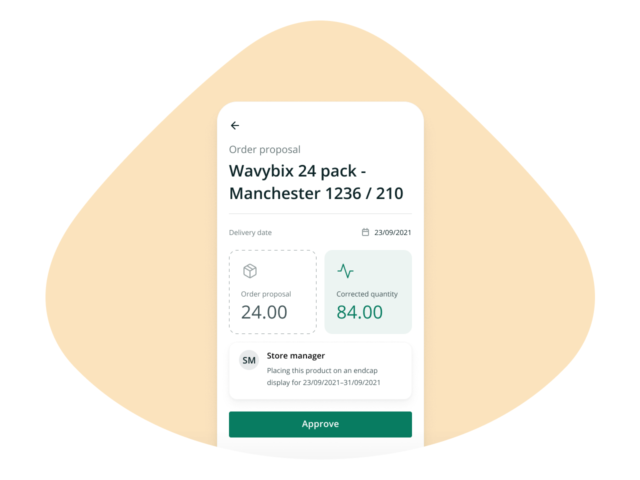Open the Order proposal dashed card
The image size is (640, 480).
click(273, 292)
